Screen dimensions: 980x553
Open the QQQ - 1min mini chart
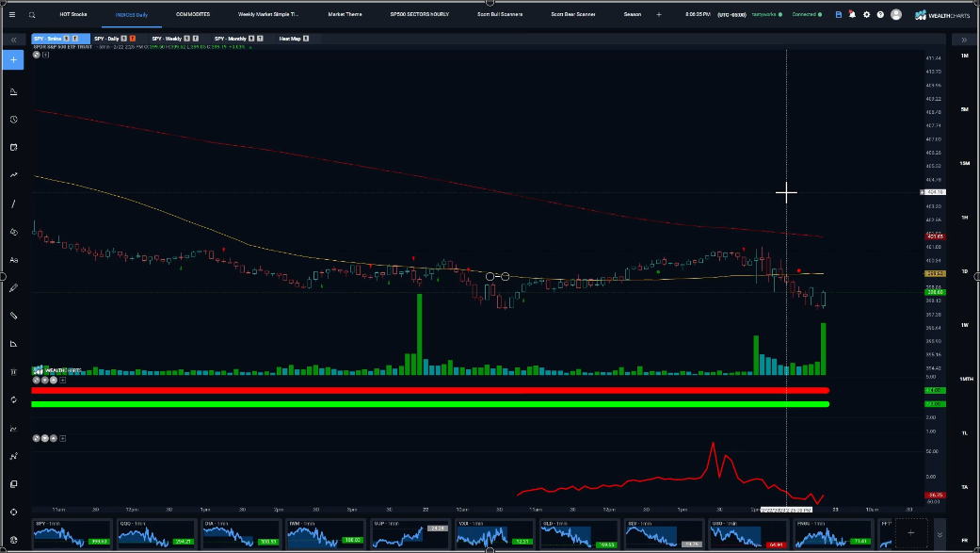pos(156,533)
